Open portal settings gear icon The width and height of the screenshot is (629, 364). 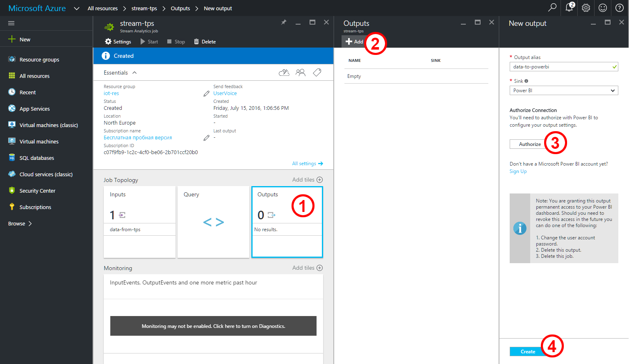[586, 8]
